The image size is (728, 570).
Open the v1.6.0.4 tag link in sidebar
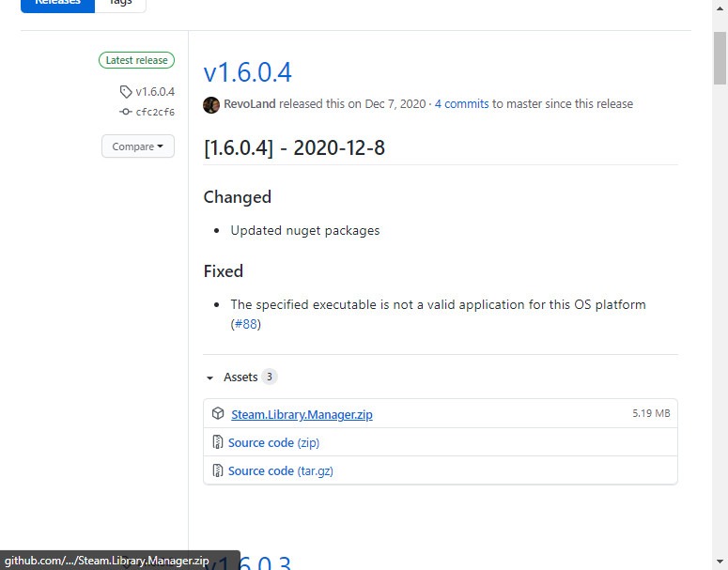[x=155, y=92]
